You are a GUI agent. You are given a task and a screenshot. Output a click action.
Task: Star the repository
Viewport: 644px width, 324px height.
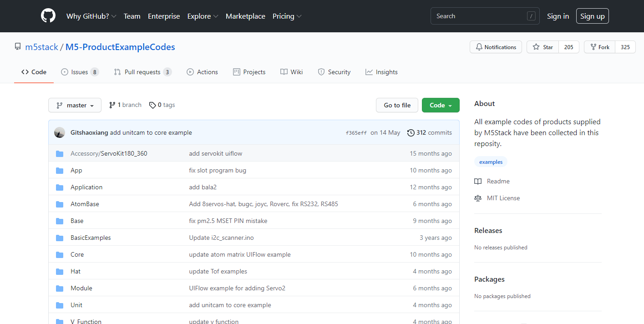543,47
